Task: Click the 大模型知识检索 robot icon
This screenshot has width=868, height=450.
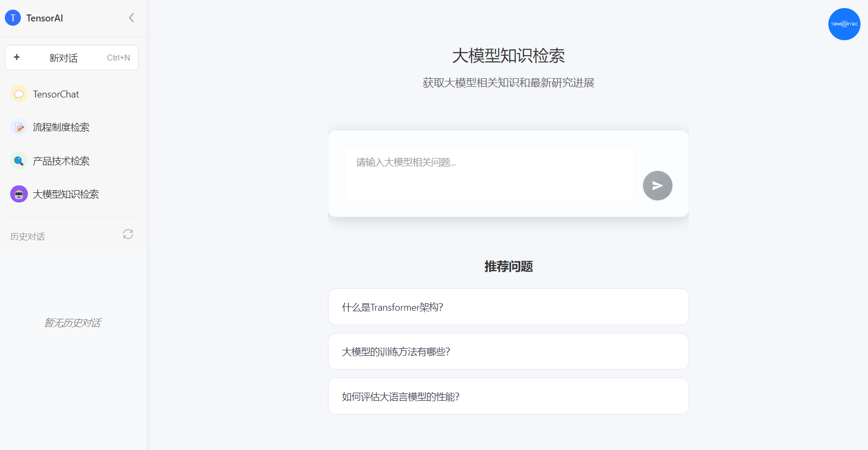Action: 19,194
